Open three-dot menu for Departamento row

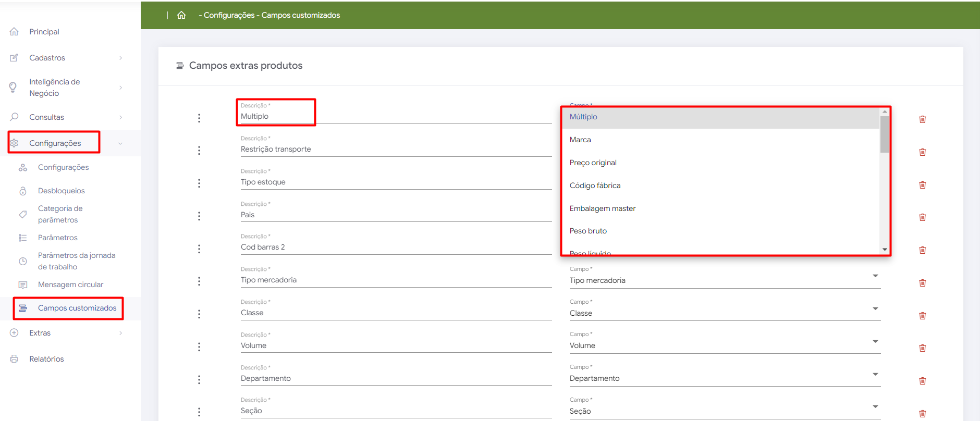(199, 380)
